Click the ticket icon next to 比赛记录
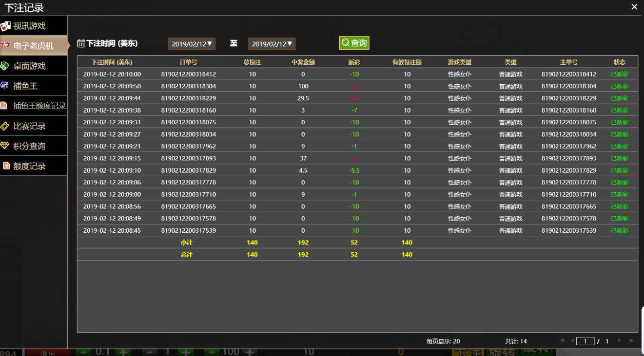 [5, 126]
